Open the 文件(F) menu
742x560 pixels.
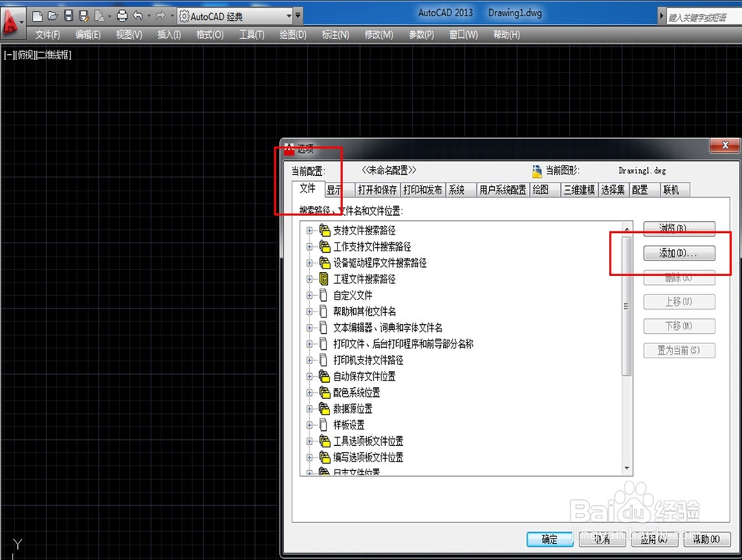tap(47, 35)
